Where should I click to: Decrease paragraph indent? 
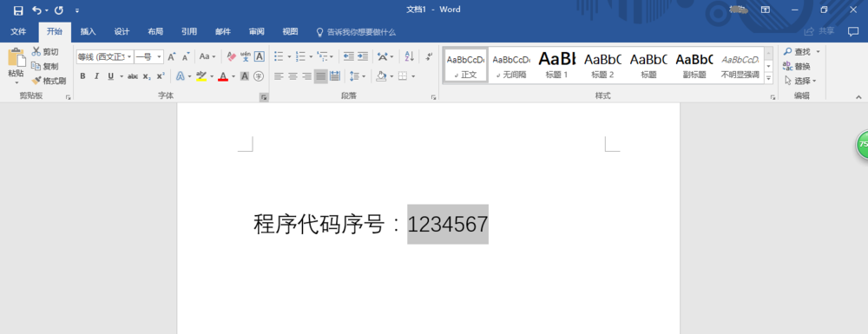tap(348, 56)
